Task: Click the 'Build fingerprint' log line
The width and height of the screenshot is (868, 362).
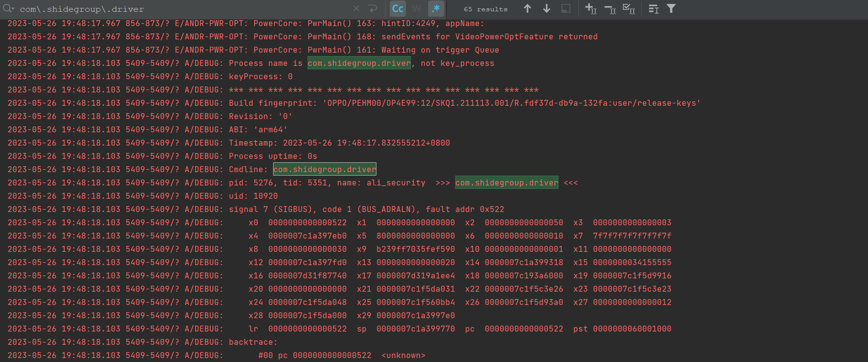Action: tap(354, 103)
